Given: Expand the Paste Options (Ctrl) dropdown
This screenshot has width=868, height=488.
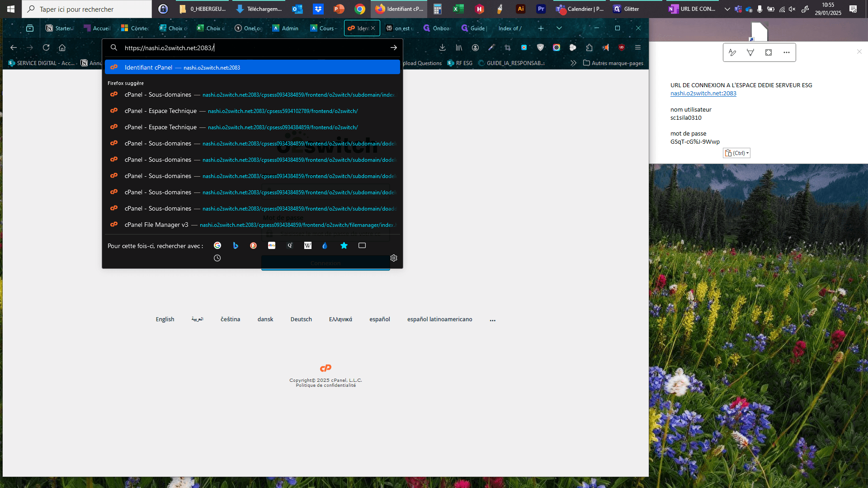Looking at the screenshot, I should click(x=736, y=153).
